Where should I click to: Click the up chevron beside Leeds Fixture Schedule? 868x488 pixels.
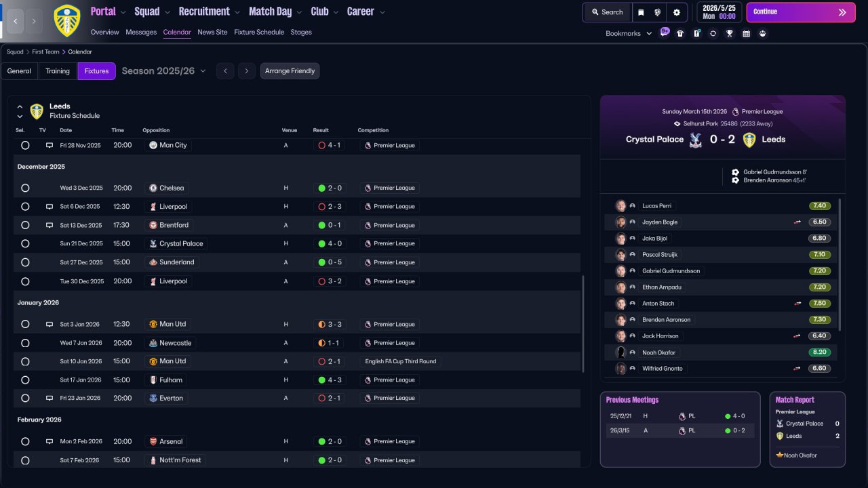pyautogui.click(x=20, y=106)
